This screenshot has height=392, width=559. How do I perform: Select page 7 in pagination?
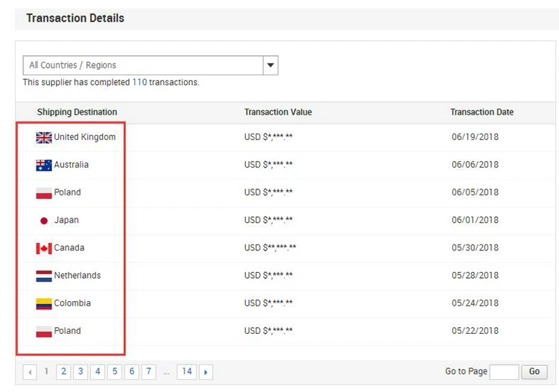coord(148,371)
